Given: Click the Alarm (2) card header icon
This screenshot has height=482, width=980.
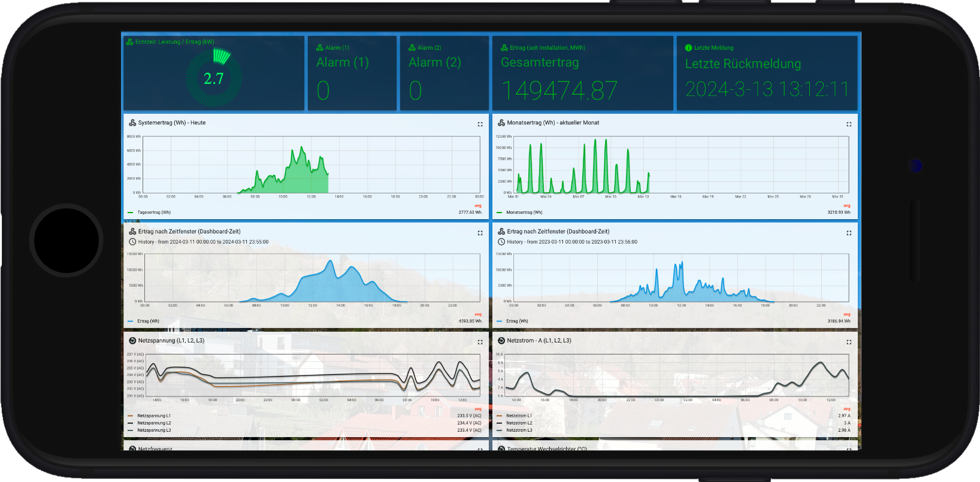Looking at the screenshot, I should tap(412, 48).
